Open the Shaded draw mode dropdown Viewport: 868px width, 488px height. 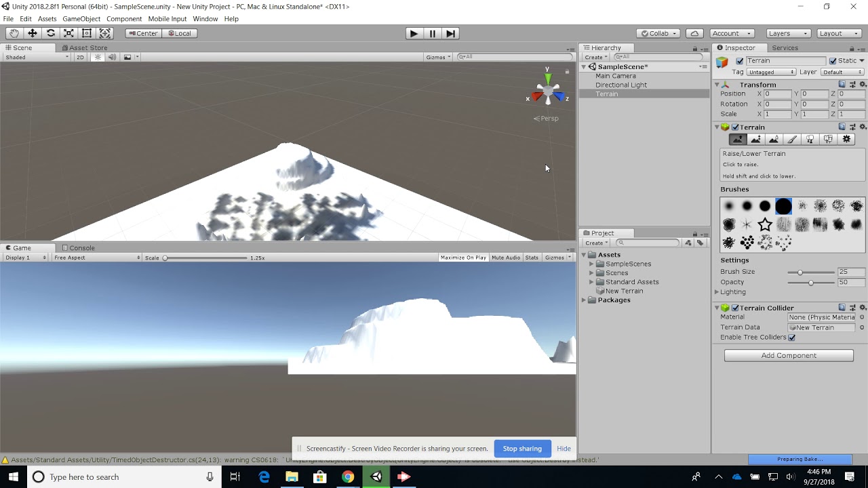click(x=37, y=57)
